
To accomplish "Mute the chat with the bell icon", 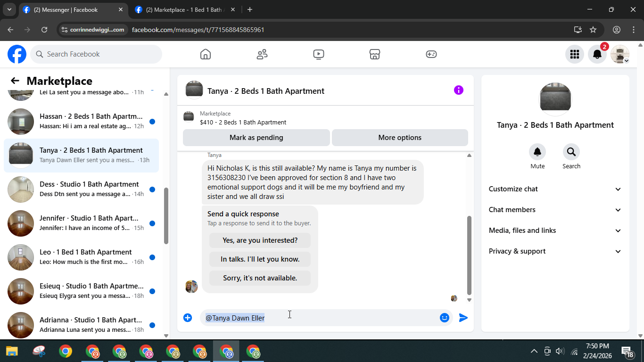I will pos(537,152).
